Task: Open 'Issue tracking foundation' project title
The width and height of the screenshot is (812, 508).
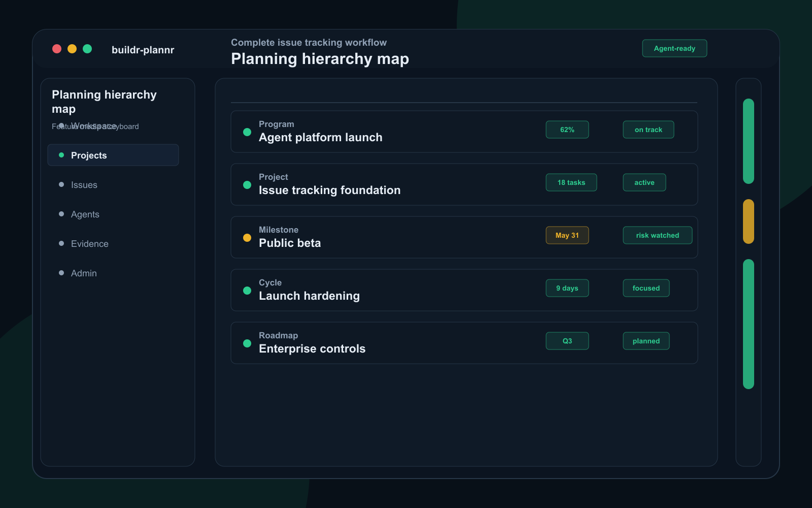Action: (330, 190)
